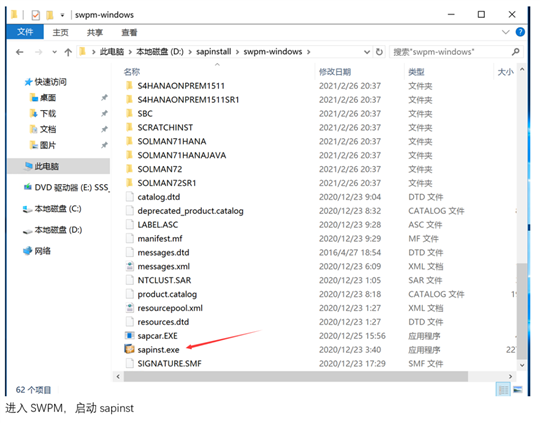
Task: Select the resourcepool.xml file icon
Action: pos(129,308)
